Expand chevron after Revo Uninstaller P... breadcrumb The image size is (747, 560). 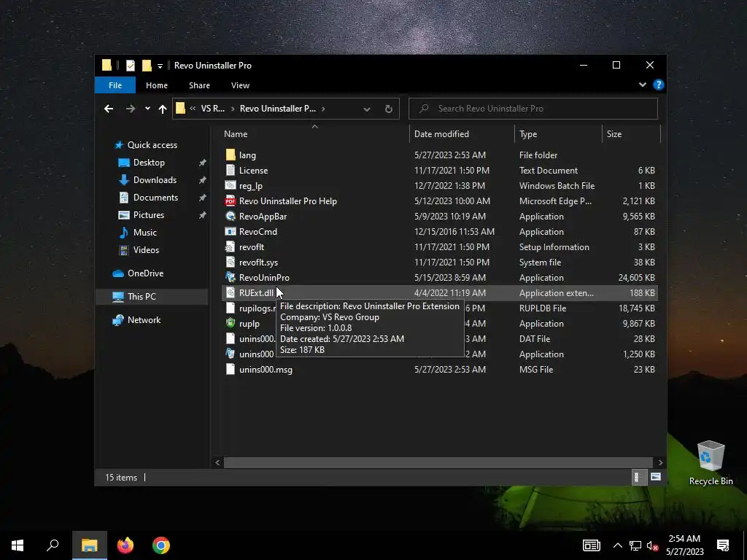tap(323, 109)
